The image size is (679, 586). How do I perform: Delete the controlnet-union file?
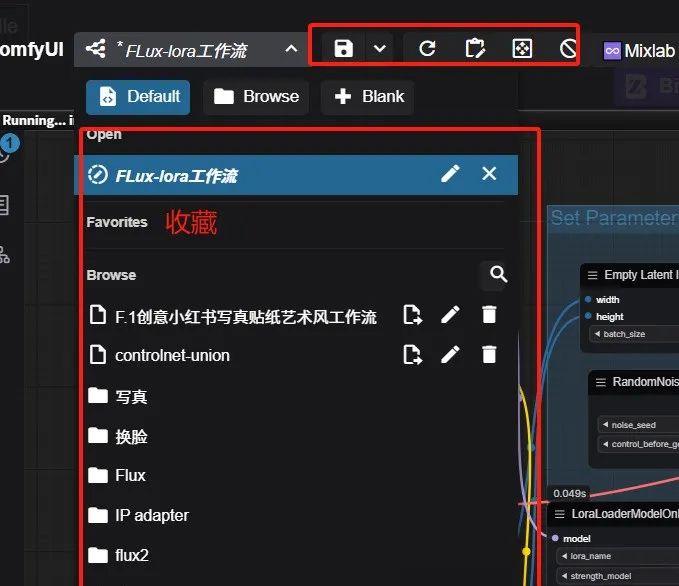click(489, 355)
